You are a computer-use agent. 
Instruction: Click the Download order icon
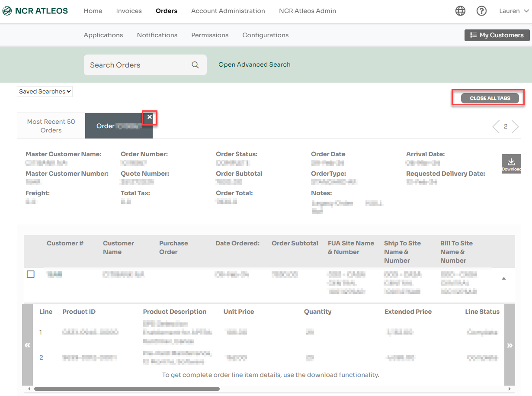tap(511, 164)
